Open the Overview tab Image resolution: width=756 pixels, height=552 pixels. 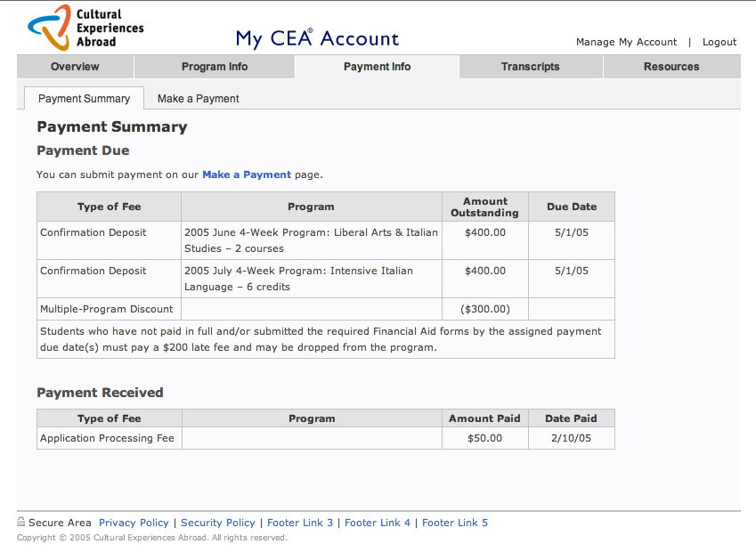tap(75, 67)
